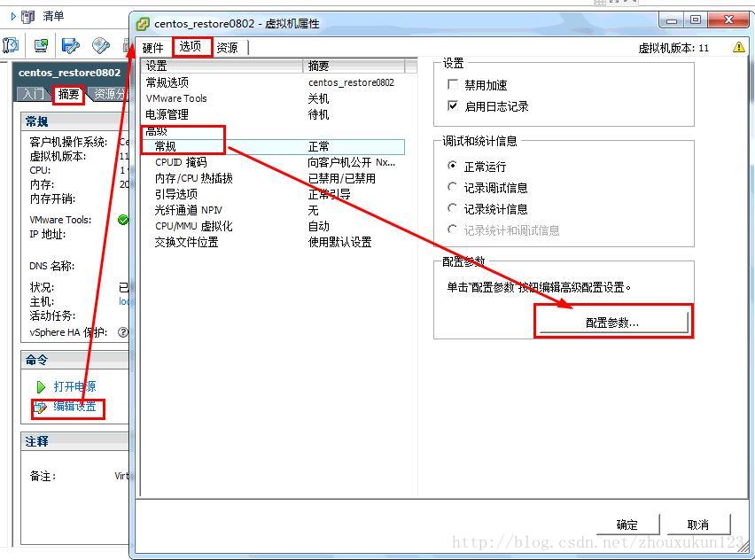Image resolution: width=755 pixels, height=560 pixels.
Task: Select the 常规选项 settings row
Action: point(273,82)
